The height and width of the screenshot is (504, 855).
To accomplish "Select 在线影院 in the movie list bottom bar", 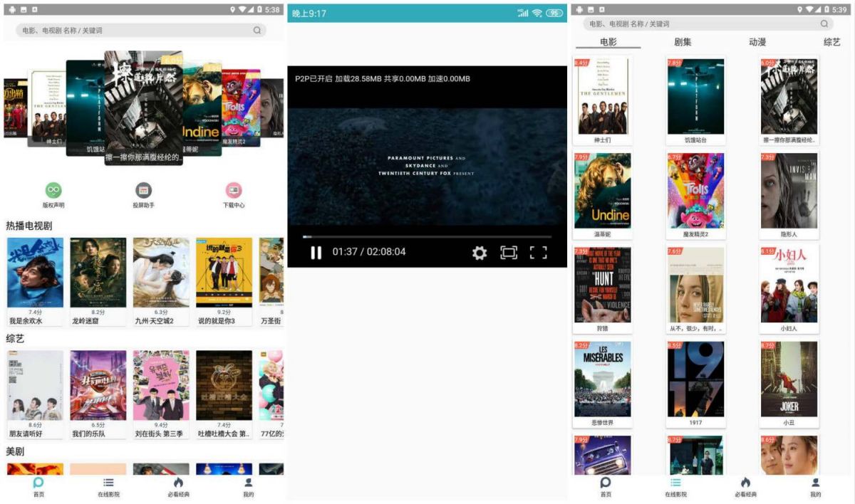I will point(675,487).
